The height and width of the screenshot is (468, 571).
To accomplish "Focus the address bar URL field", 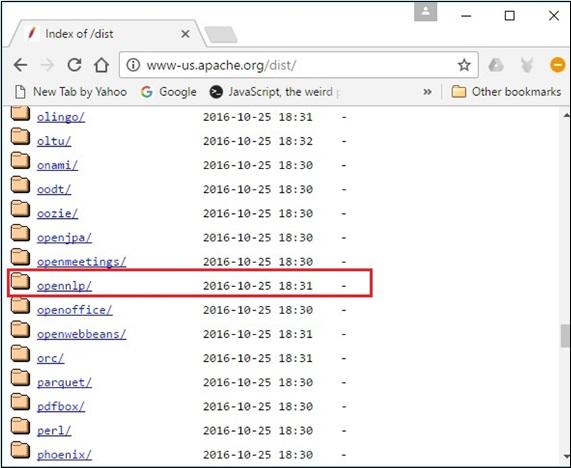I will coord(299,65).
